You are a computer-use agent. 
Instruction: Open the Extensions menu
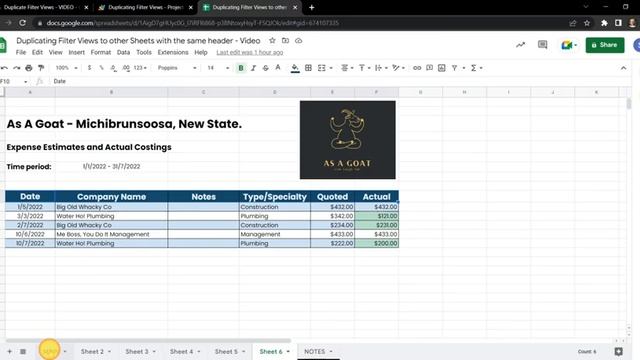pyautogui.click(x=173, y=52)
